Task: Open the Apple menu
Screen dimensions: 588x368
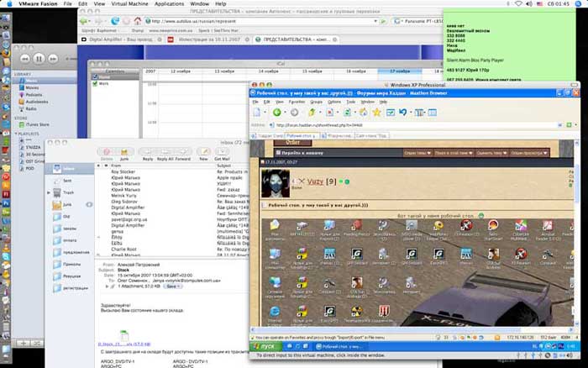Action: (9, 3)
